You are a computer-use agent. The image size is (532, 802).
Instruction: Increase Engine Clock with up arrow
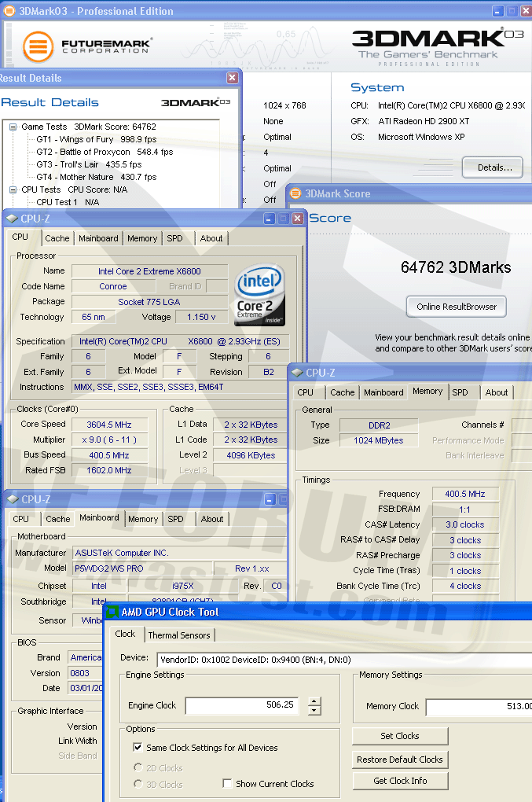tap(315, 701)
